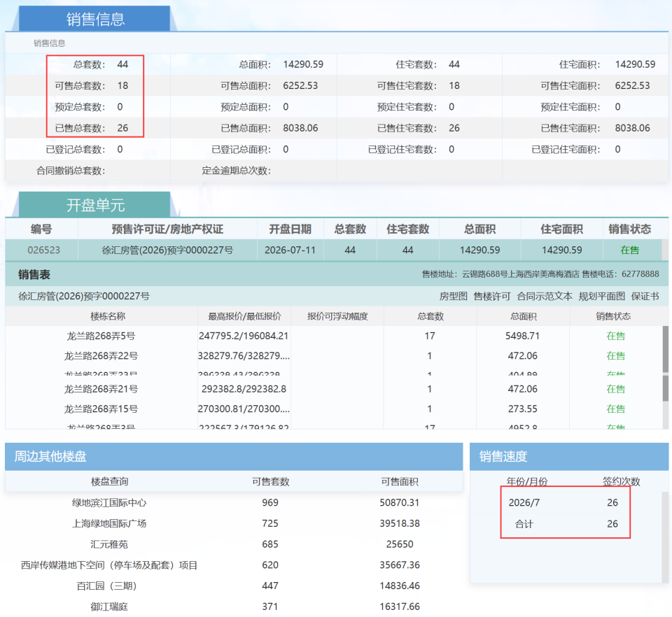Click the 定金逾期总次数 label
Viewport: 672px width, 617px height.
pos(236,171)
